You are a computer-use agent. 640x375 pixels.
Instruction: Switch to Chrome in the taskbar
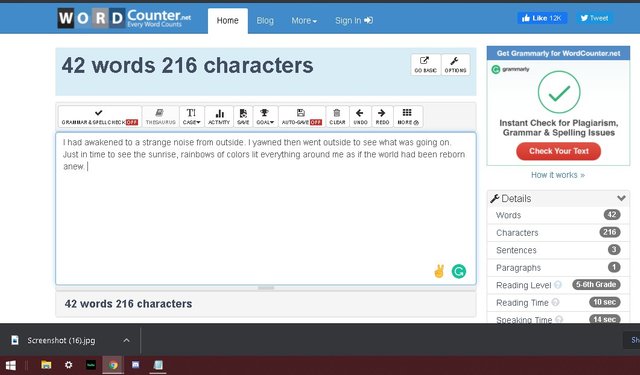(113, 365)
